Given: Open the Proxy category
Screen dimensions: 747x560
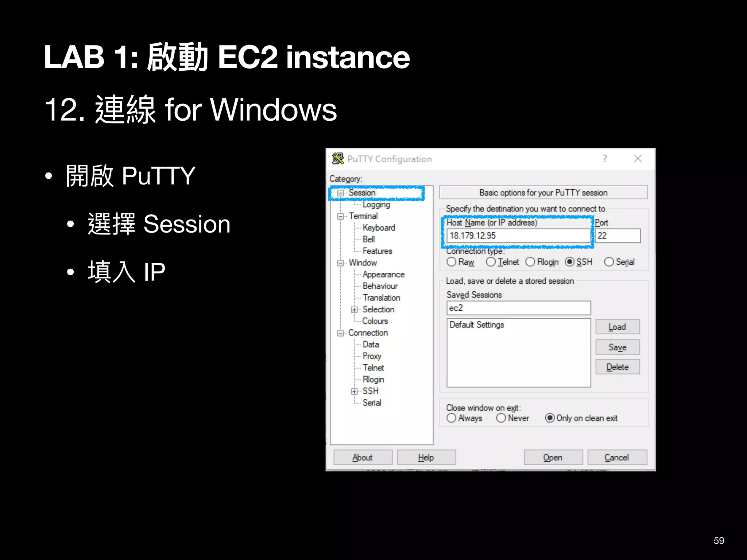Looking at the screenshot, I should point(372,356).
